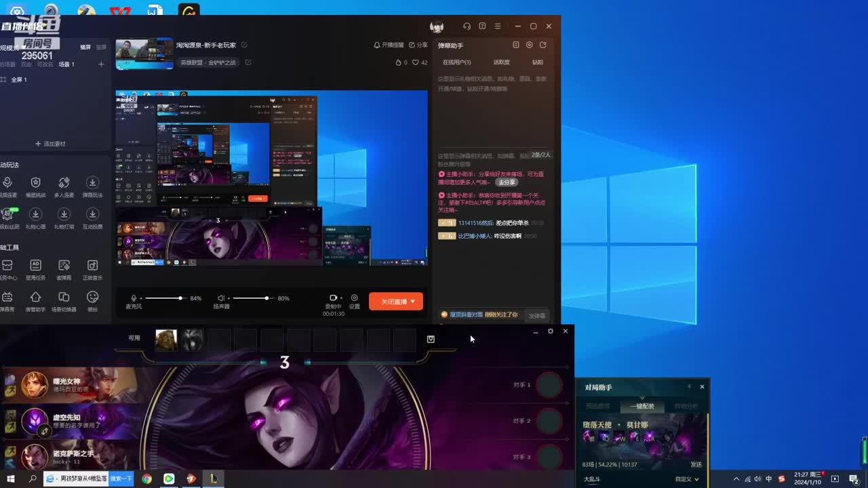The height and width of the screenshot is (488, 868).
Task: Click 英雄联盟 · 金铲铲之战 category tag
Action: 209,62
